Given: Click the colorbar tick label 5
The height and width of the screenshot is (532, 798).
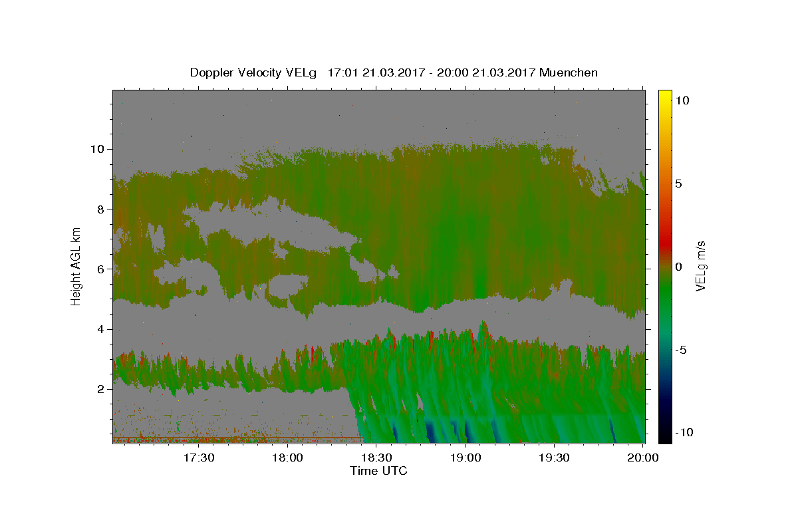Looking at the screenshot, I should point(680,184).
